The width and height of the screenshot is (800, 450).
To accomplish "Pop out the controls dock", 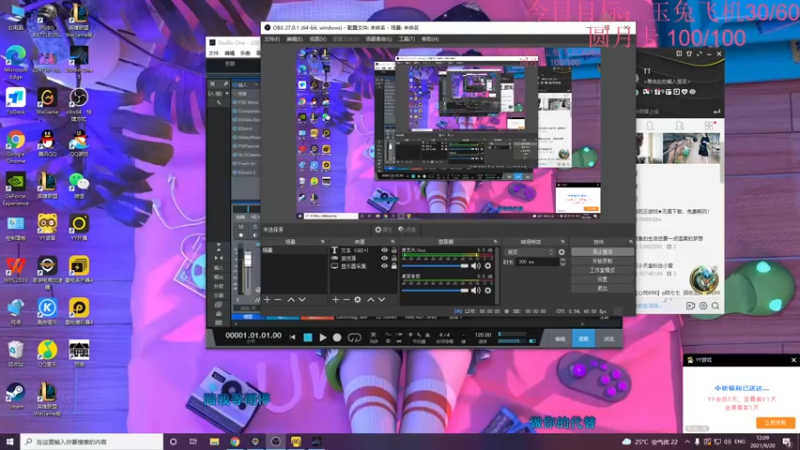I will pos(631,242).
